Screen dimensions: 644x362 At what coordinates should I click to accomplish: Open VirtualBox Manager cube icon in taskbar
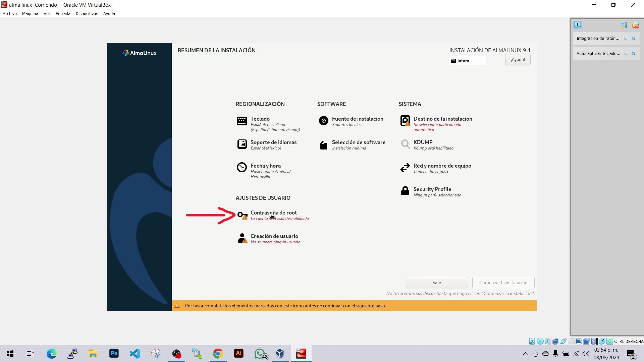[280, 354]
